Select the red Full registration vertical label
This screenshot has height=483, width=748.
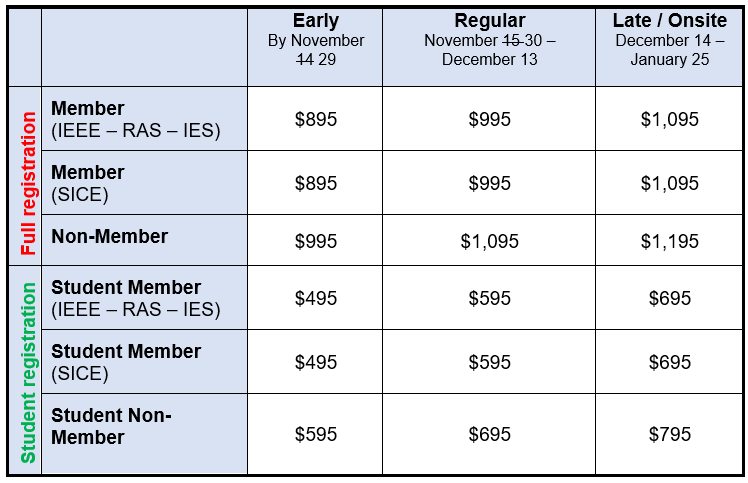point(27,176)
